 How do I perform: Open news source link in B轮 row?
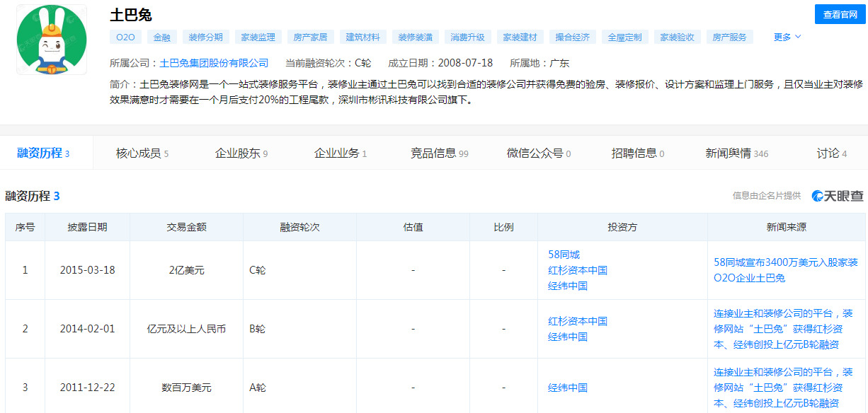783,329
